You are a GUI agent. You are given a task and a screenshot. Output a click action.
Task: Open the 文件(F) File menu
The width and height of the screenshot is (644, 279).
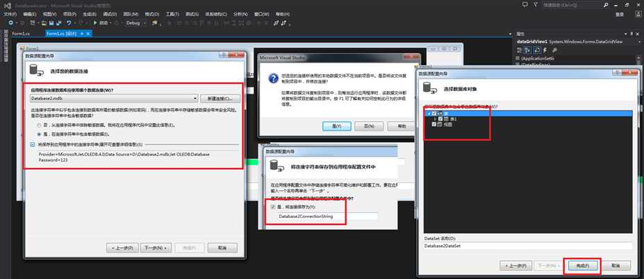[x=10, y=14]
